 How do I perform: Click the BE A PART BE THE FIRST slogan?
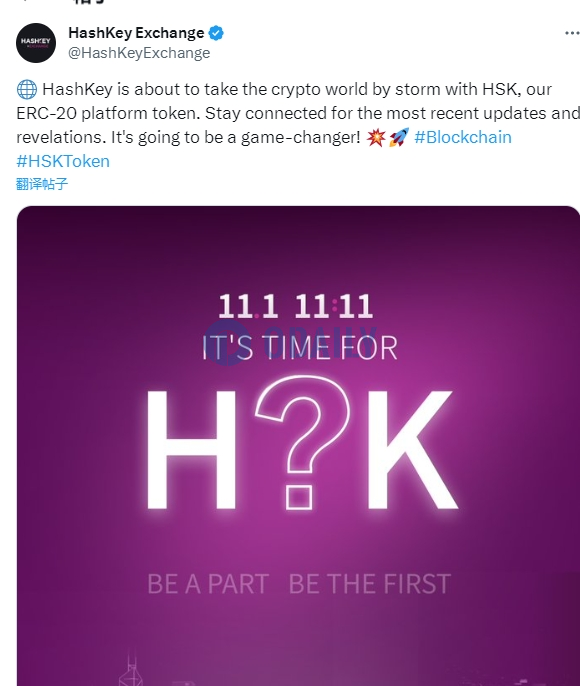(x=299, y=584)
